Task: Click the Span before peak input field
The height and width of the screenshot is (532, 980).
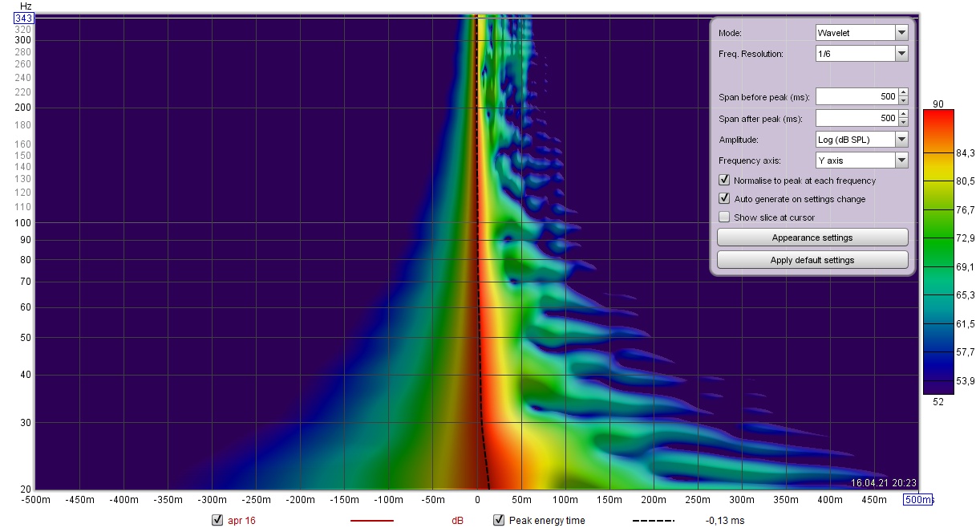Action: (x=856, y=96)
